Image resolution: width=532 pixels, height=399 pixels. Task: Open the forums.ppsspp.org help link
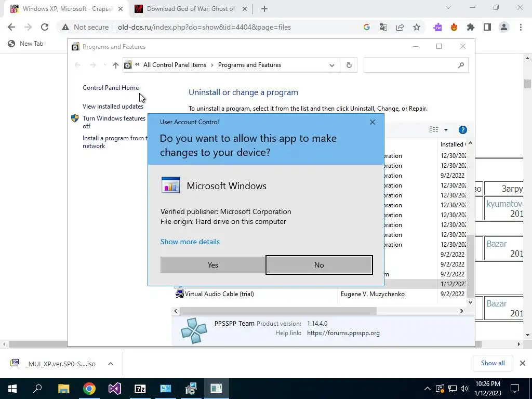(x=343, y=333)
